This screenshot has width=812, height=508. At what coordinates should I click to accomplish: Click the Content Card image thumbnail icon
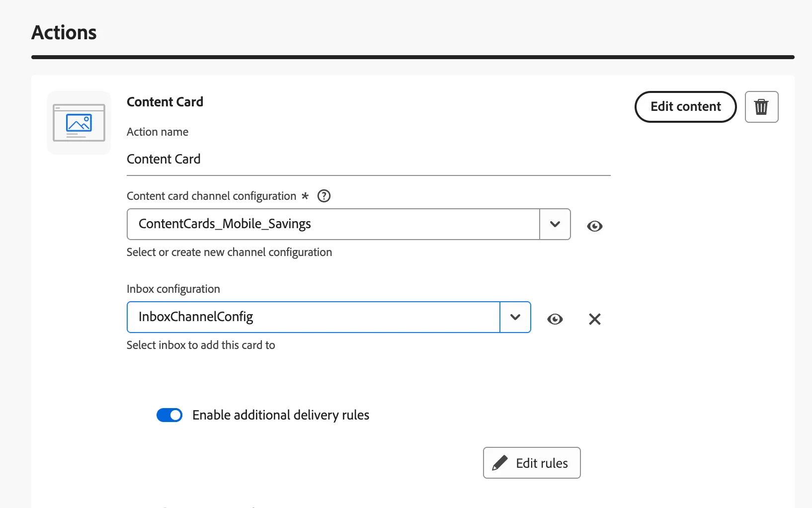pyautogui.click(x=79, y=123)
